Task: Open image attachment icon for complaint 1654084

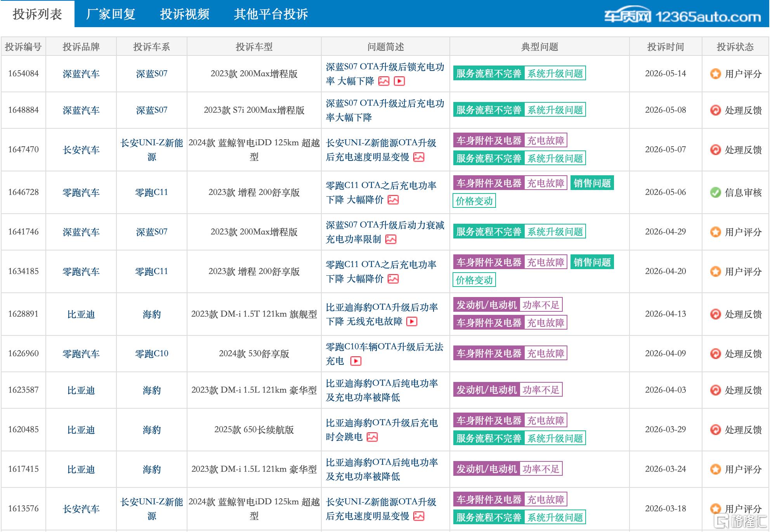Action: pyautogui.click(x=384, y=81)
